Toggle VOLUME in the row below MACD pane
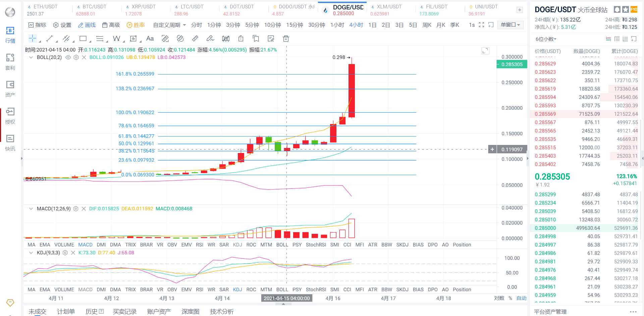 (x=64, y=245)
